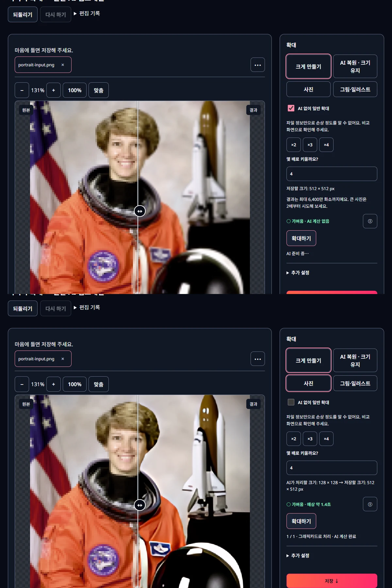This screenshot has width=392, height=588.
Task: Click status '1 / 1 · 그래픽카드로 처리'
Action: pyautogui.click(x=308, y=536)
